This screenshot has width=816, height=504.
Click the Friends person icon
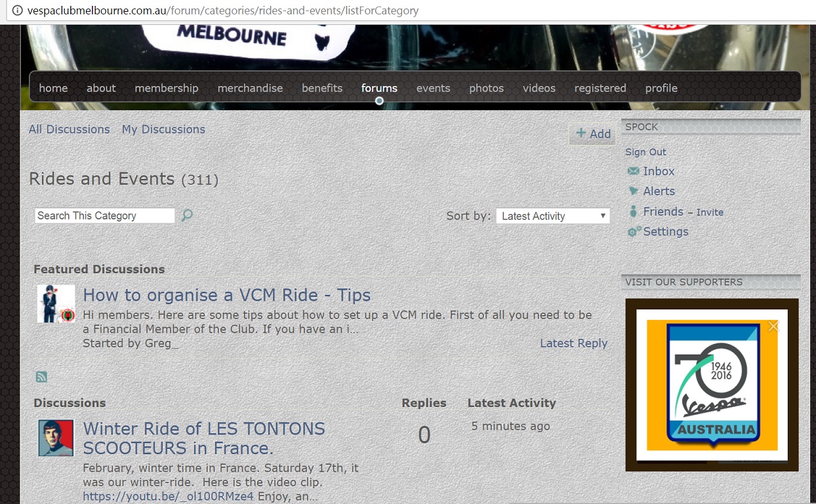[633, 212]
